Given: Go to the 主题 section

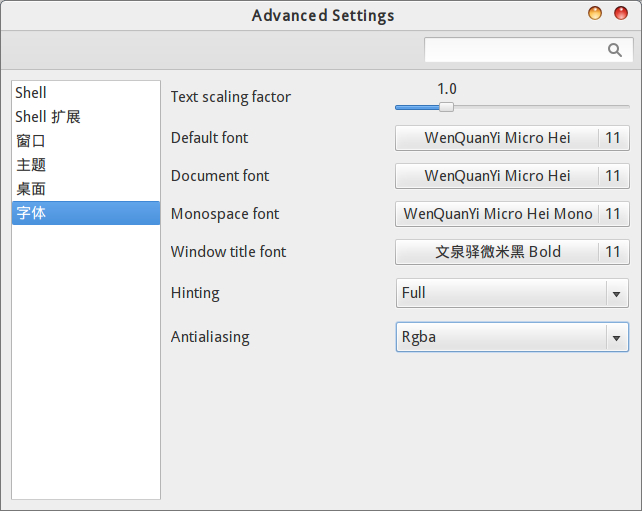Looking at the screenshot, I should 31,165.
